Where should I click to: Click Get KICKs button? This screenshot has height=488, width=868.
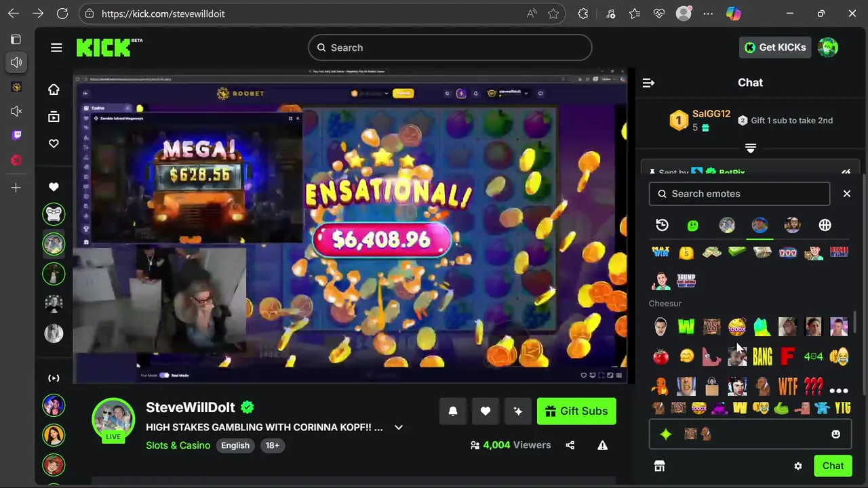[x=775, y=47]
